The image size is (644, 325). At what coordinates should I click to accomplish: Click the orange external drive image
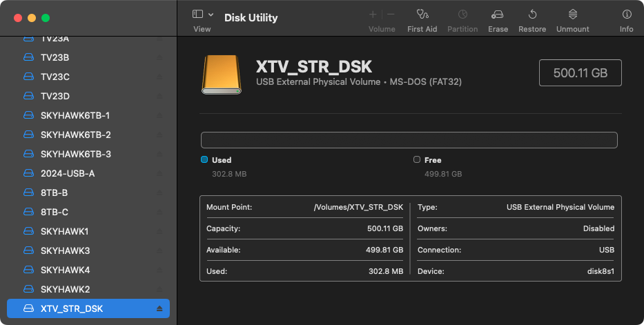tap(222, 75)
